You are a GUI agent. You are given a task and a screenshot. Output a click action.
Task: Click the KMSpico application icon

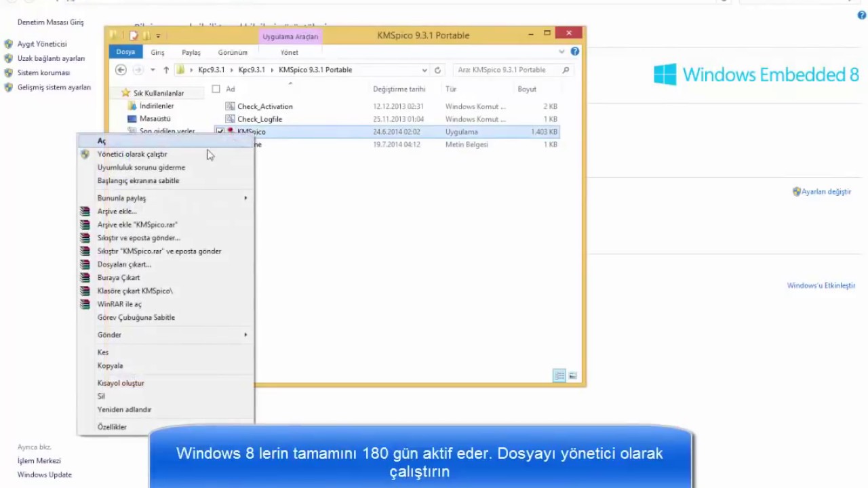231,131
